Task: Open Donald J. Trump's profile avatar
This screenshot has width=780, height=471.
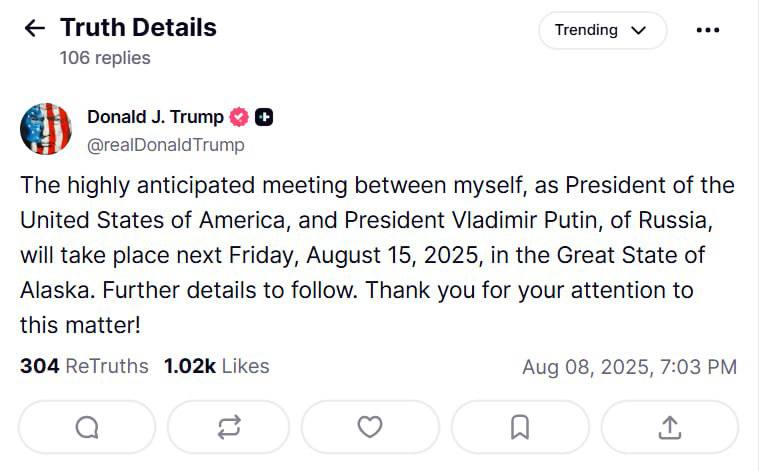Action: point(46,129)
